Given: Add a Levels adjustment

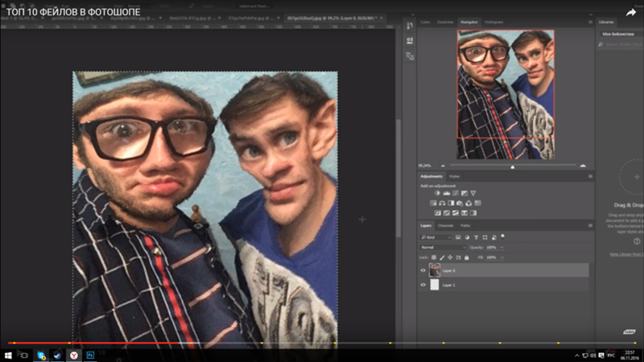Looking at the screenshot, I should 447,193.
